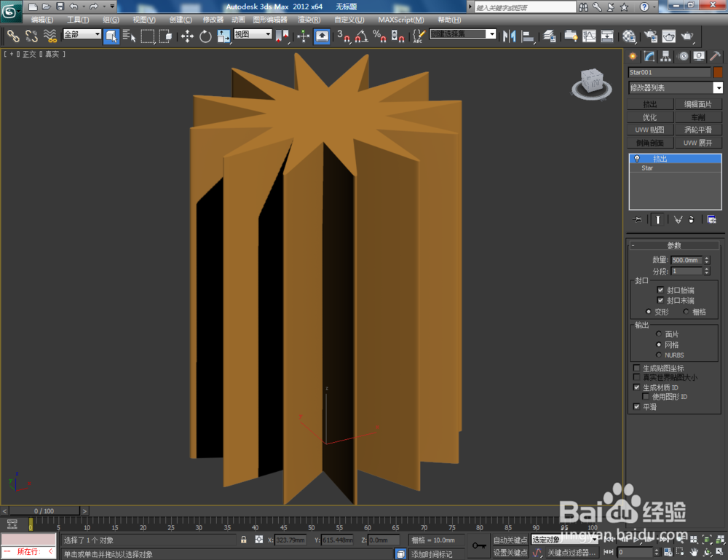Viewport: 728px width, 560px height.
Task: Open the application menu button
Action: coord(9,11)
